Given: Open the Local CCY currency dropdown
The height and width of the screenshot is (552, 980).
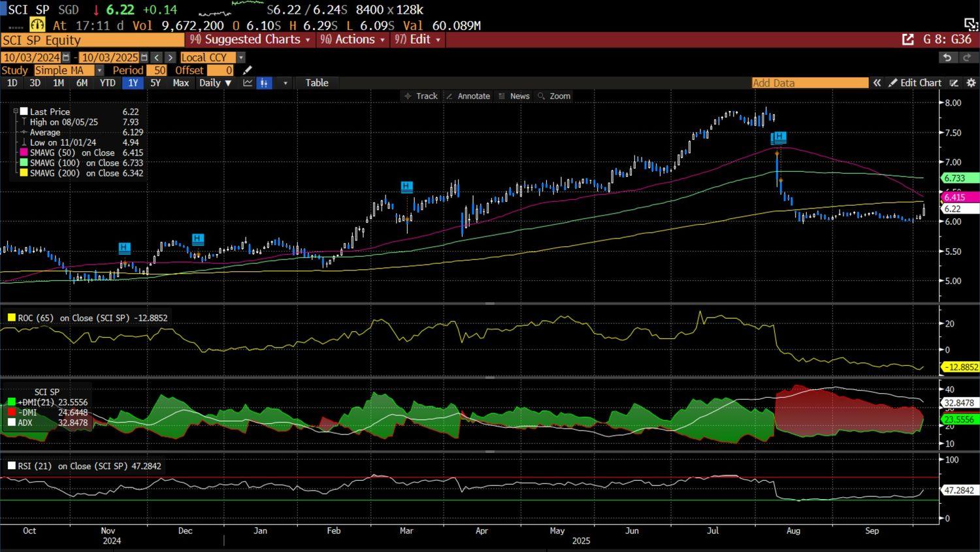Looking at the screenshot, I should coord(240,57).
